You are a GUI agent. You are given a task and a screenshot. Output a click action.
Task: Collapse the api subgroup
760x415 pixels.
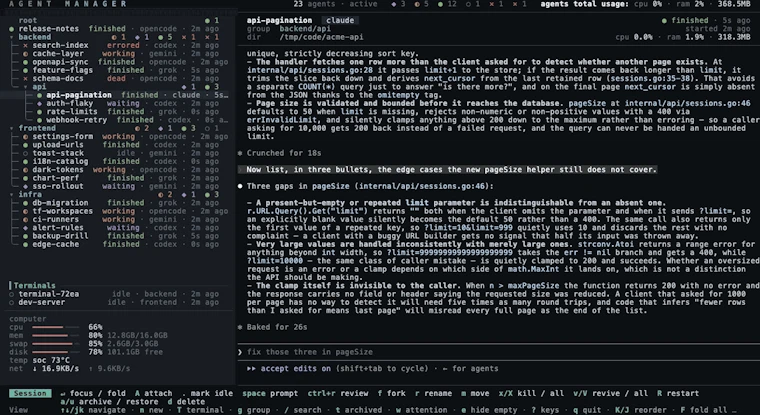click(38, 87)
